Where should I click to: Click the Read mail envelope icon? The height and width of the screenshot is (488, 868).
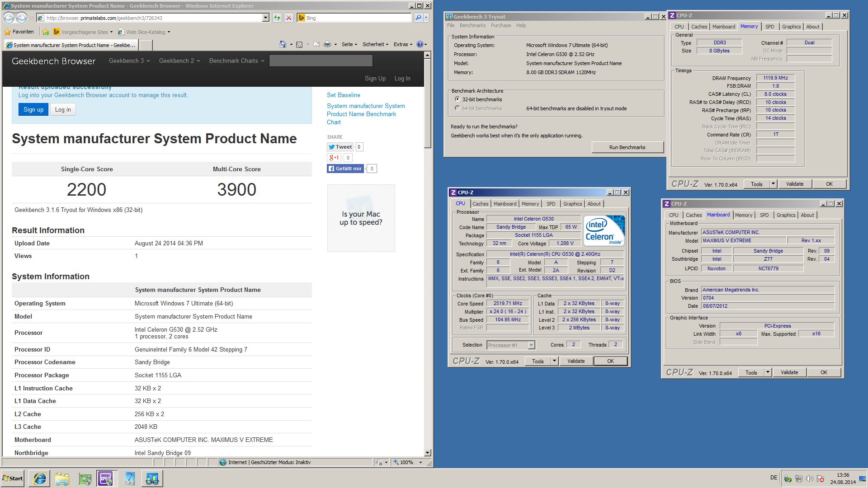tap(316, 44)
